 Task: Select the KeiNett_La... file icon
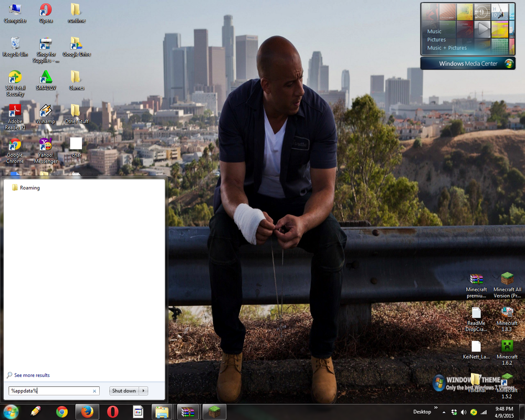point(476,350)
